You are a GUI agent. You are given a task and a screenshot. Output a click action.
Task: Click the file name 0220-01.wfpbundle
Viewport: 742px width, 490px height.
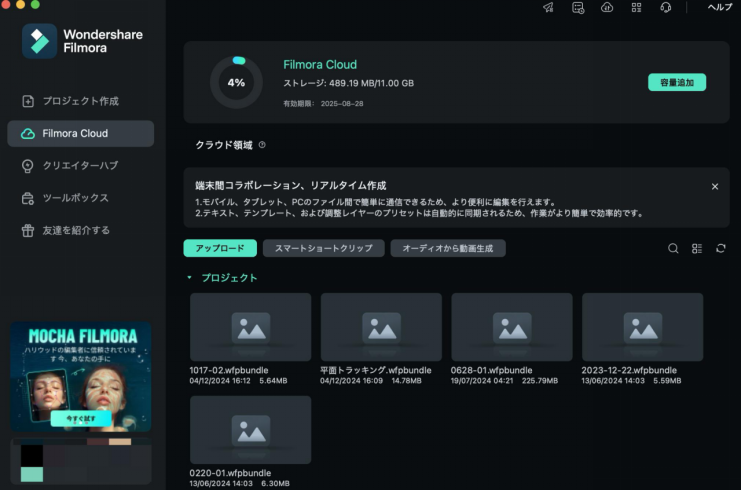230,473
